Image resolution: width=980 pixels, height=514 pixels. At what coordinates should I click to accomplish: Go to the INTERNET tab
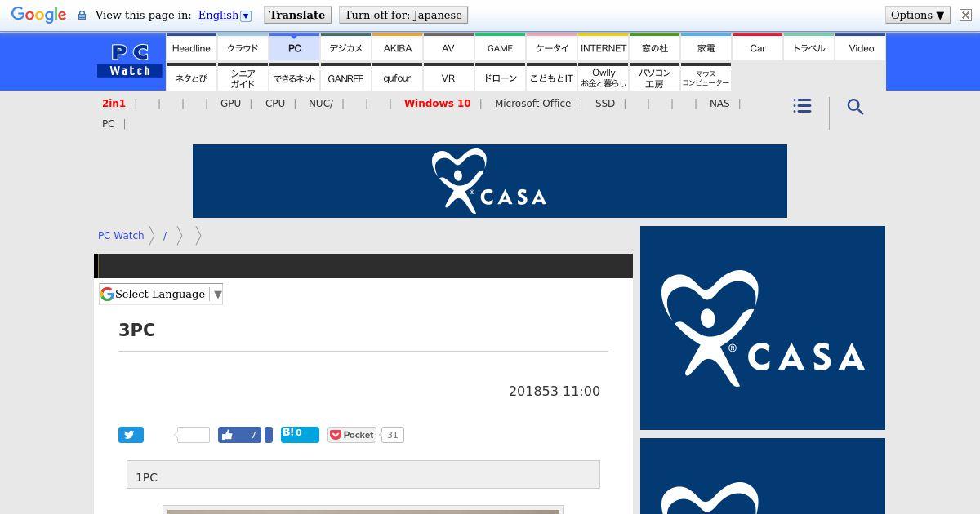[604, 48]
